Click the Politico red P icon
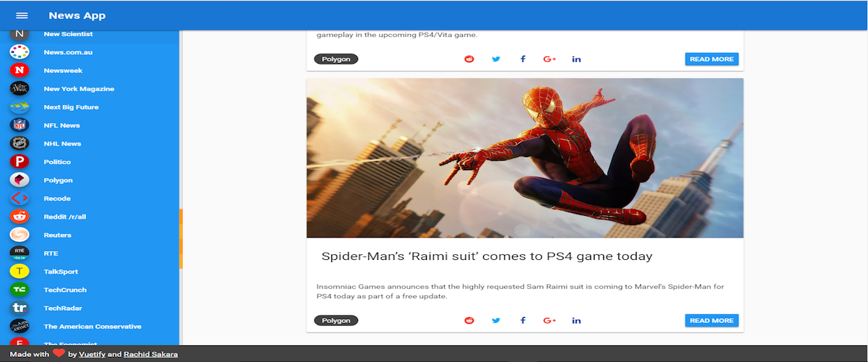868x362 pixels. (20, 161)
